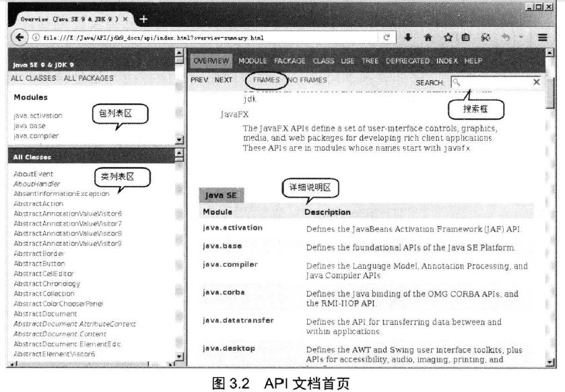The width and height of the screenshot is (565, 392).
Task: Click the NEXT link
Action: click(224, 80)
